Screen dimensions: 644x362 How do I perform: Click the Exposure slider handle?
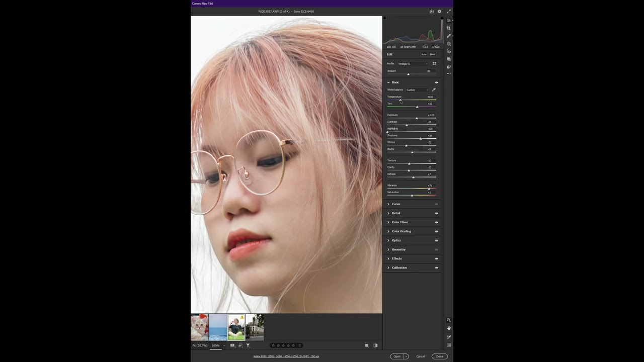coord(417,119)
